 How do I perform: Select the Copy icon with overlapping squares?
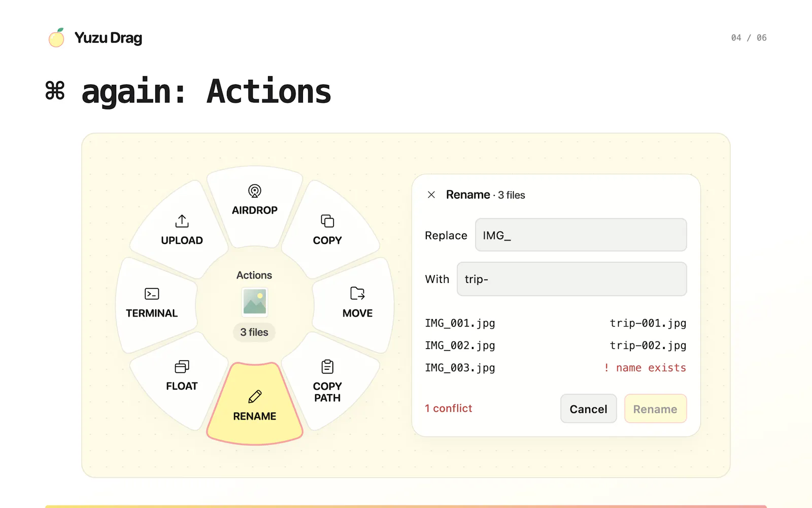[327, 221]
